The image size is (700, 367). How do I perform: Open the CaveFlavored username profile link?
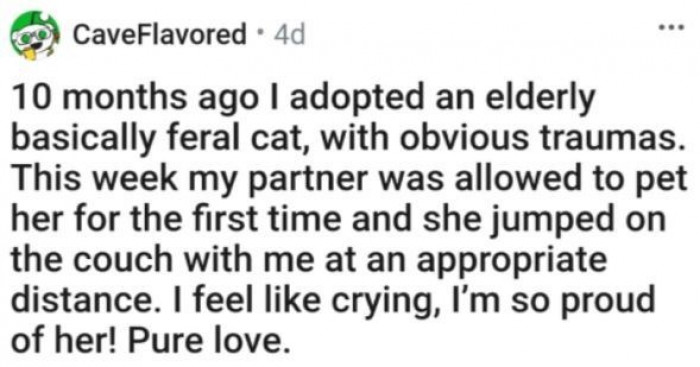point(159,34)
